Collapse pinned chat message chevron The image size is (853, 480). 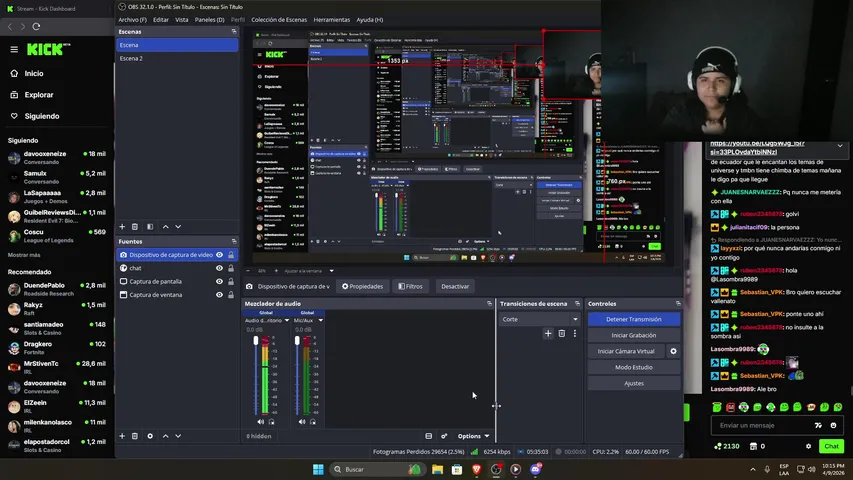840,146
